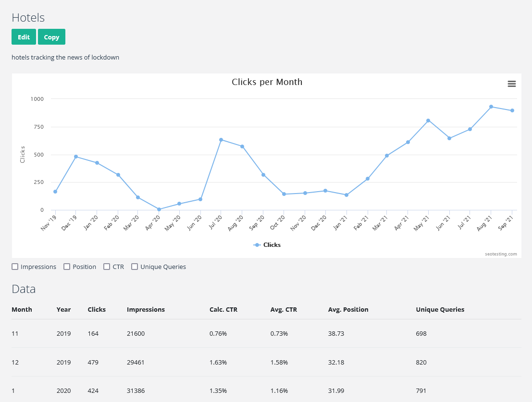Click the Clicks per Month chart title

pyautogui.click(x=267, y=82)
